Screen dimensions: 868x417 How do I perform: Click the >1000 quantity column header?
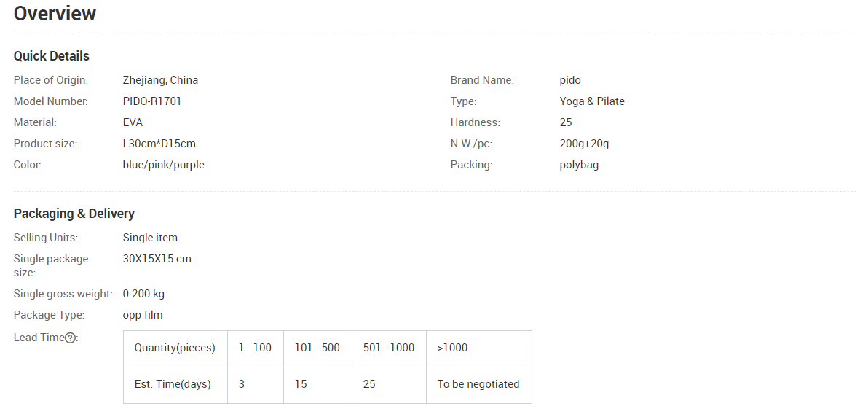pyautogui.click(x=452, y=348)
